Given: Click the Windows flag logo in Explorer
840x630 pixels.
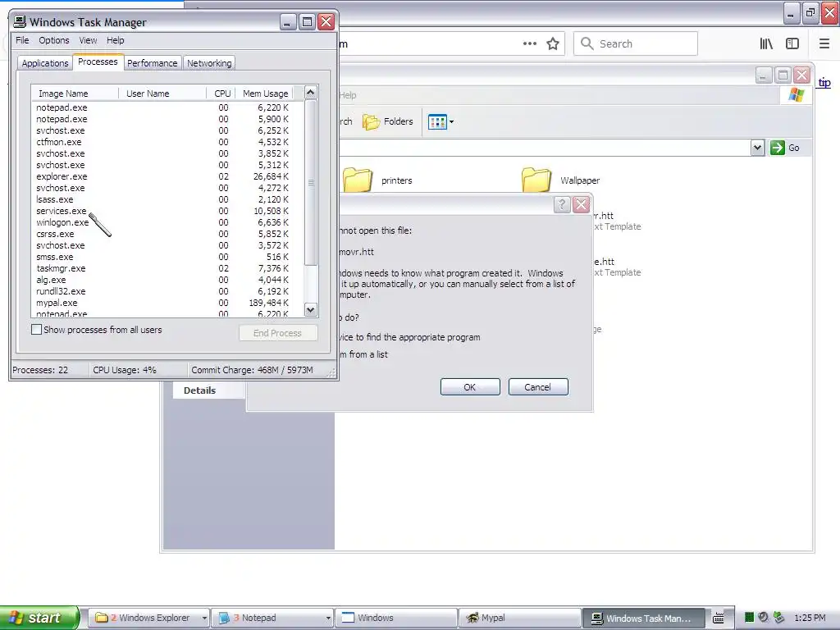Looking at the screenshot, I should click(796, 95).
